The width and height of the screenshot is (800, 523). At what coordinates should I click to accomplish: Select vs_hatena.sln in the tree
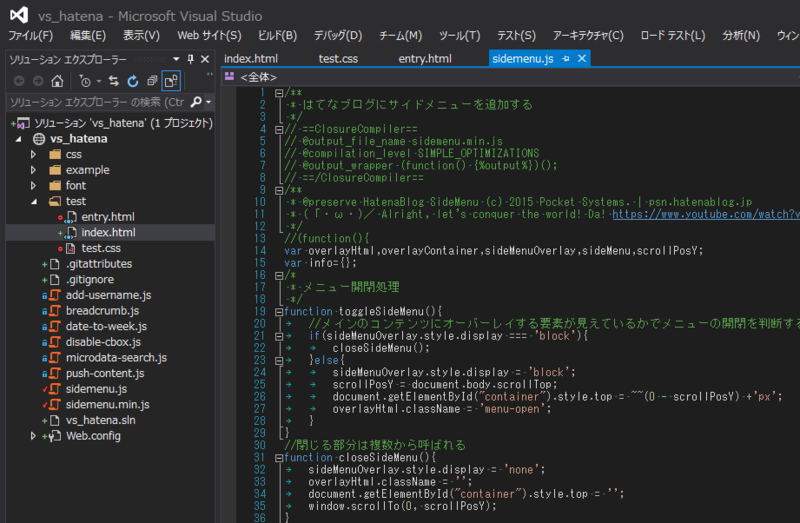pos(101,420)
